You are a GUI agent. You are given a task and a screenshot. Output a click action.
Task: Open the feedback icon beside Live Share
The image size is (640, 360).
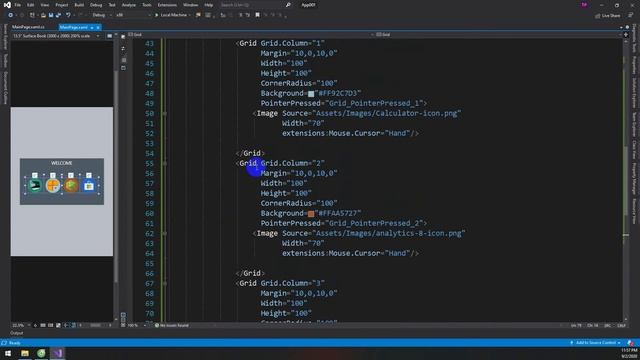pos(630,15)
